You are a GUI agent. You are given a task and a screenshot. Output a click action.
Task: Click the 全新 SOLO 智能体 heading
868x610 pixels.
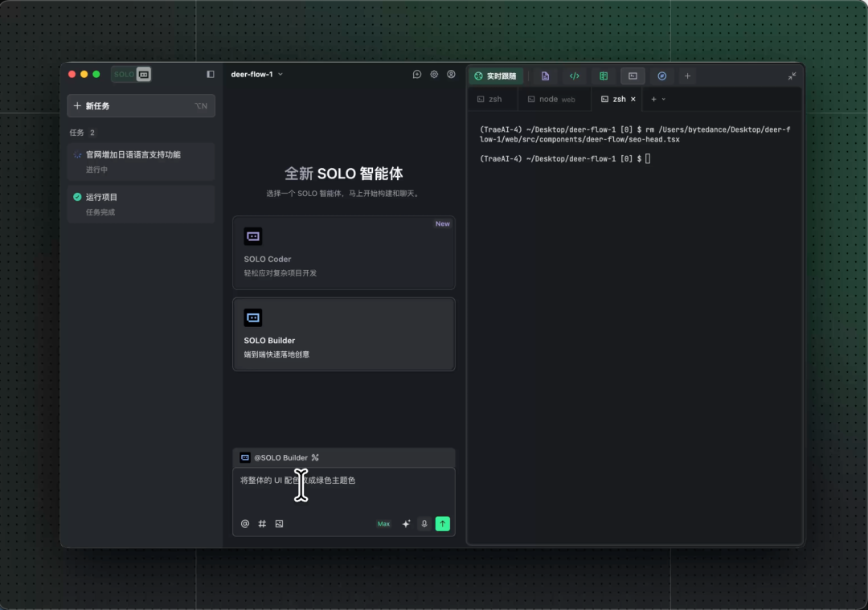(344, 174)
